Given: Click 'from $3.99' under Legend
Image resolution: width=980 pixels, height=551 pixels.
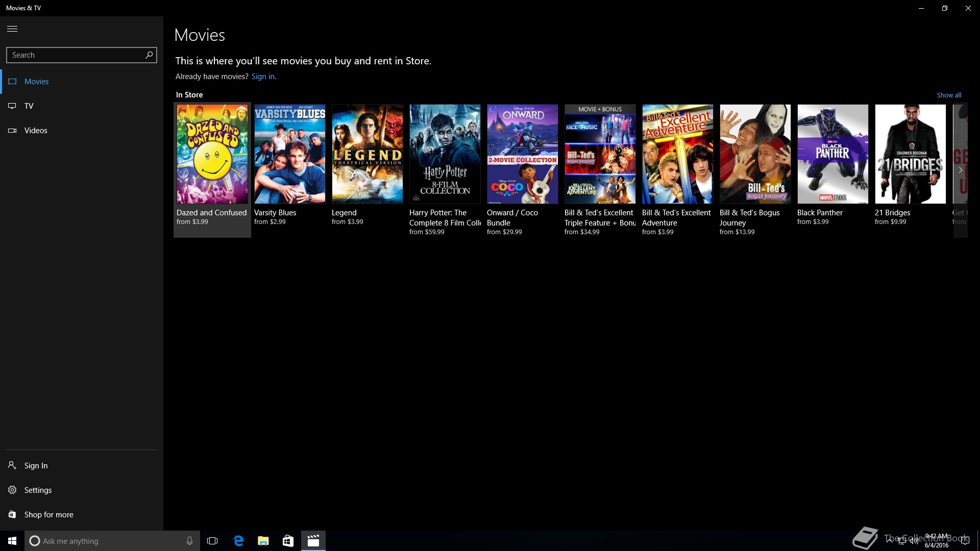Looking at the screenshot, I should 347,222.
